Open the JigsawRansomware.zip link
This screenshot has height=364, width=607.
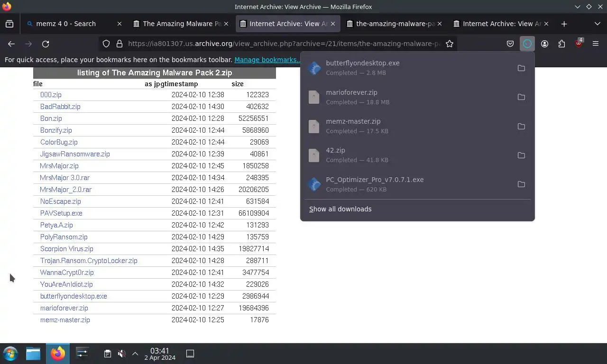point(75,154)
